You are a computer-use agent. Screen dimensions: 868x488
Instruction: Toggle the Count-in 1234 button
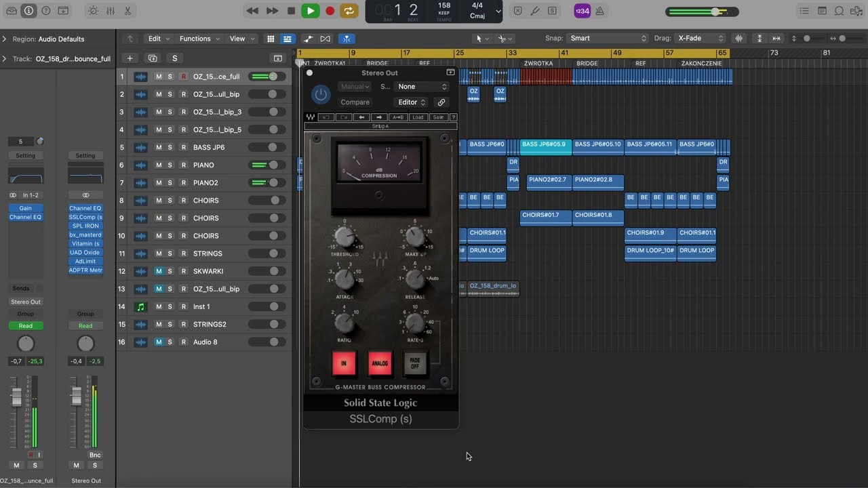582,11
